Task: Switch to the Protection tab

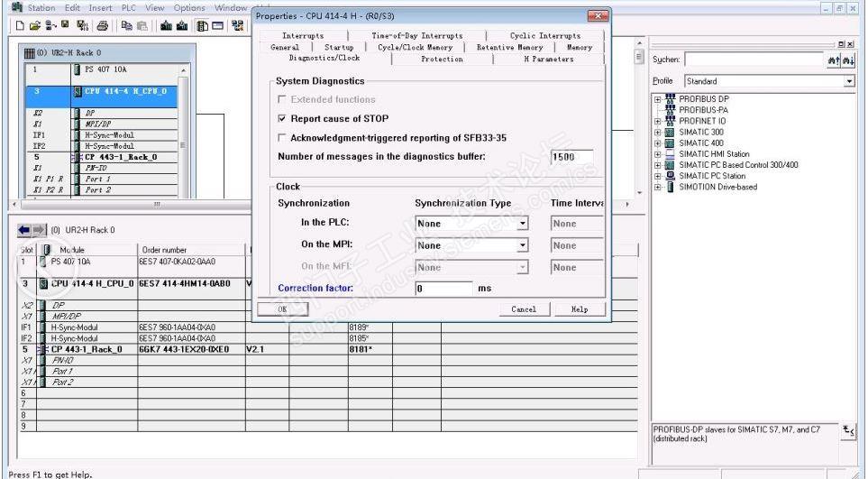Action: 442,59
